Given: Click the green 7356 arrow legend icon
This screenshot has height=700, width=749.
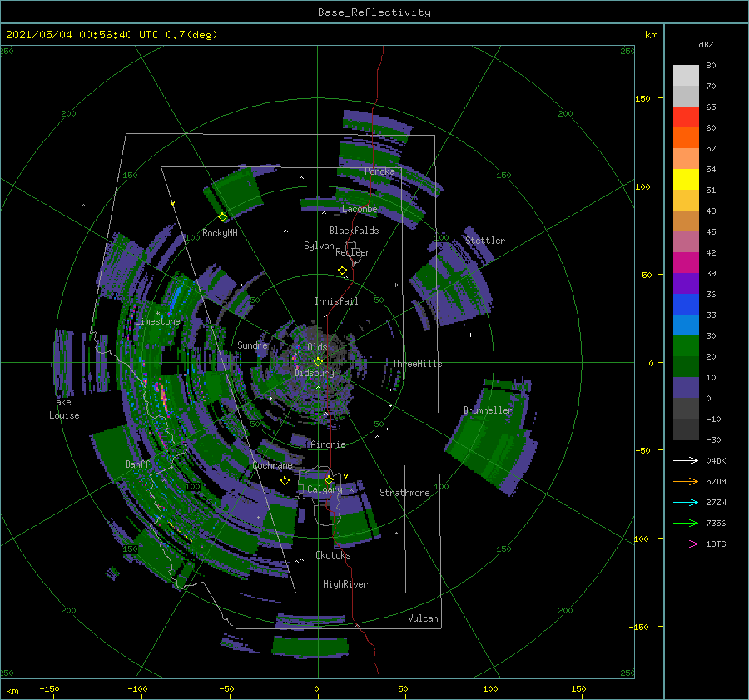Looking at the screenshot, I should [686, 524].
